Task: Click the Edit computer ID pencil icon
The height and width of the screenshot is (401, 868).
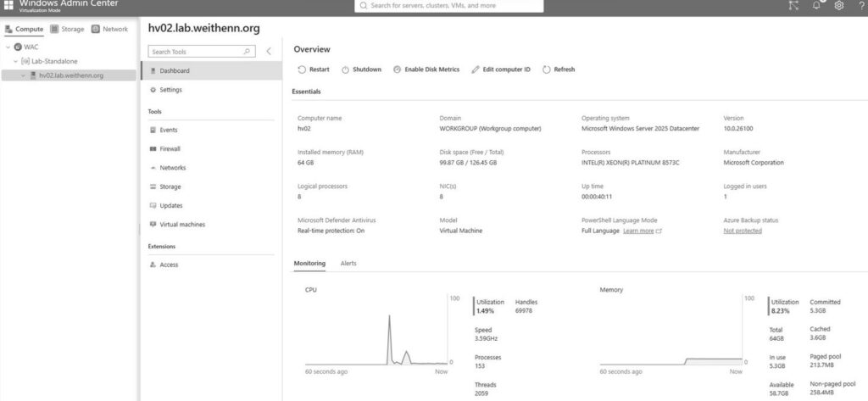Action: [x=475, y=70]
